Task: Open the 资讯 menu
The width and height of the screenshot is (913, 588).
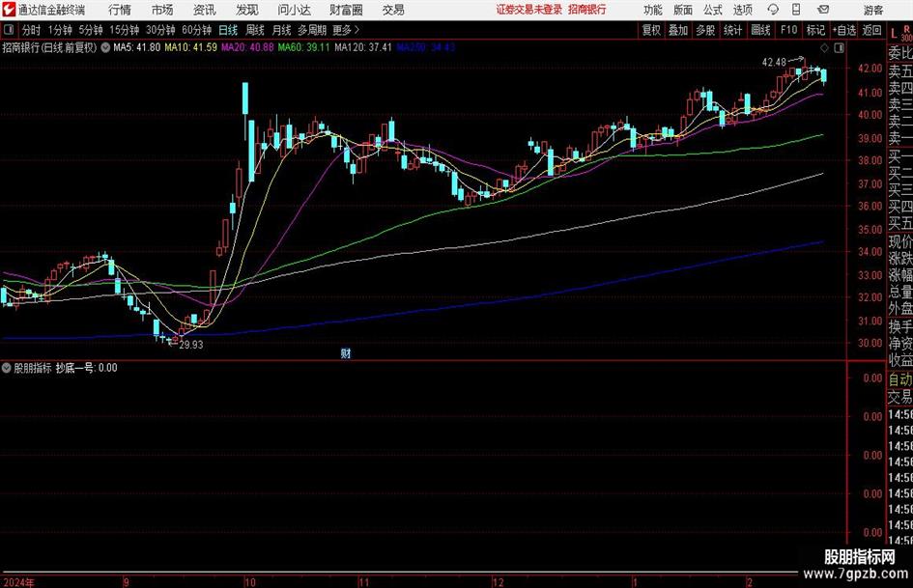Action: pyautogui.click(x=205, y=10)
